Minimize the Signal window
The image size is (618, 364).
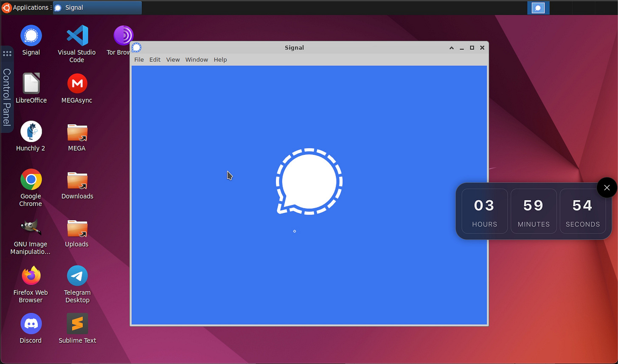[462, 48]
